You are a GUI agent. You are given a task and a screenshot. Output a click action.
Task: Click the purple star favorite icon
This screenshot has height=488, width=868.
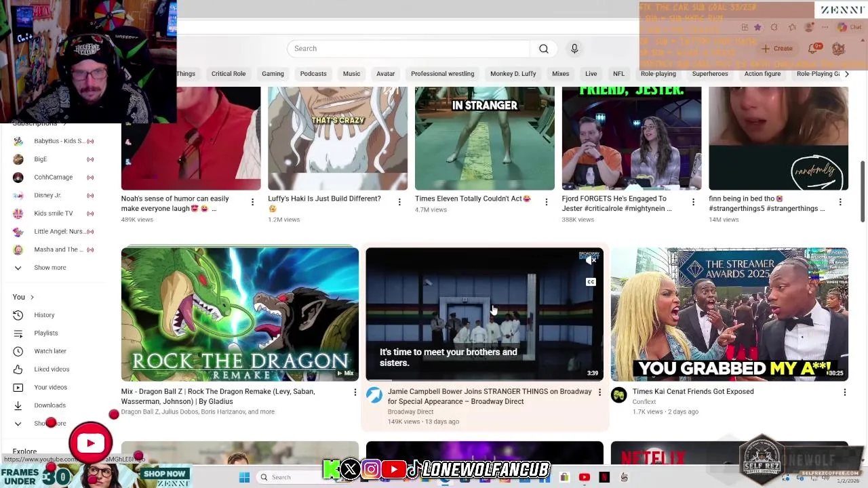point(757,27)
